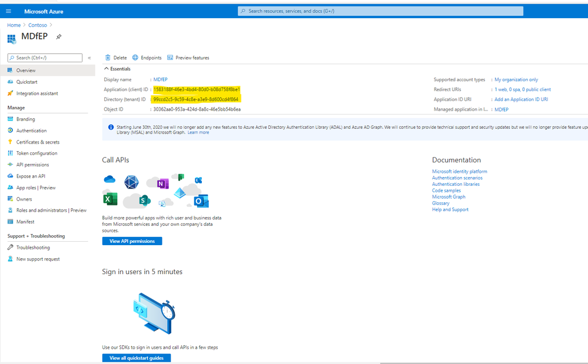
Task: Click Add an Application ID URI link
Action: coord(521,99)
